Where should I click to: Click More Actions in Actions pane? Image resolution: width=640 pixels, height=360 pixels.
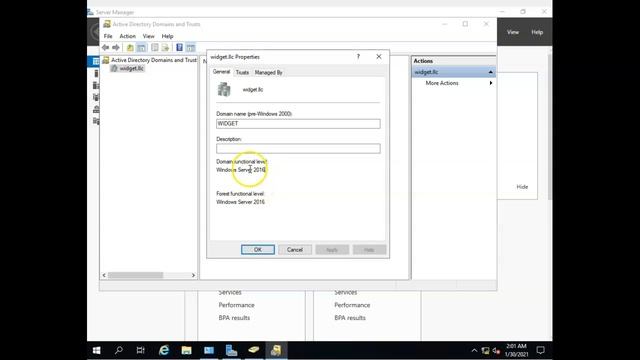pos(442,83)
